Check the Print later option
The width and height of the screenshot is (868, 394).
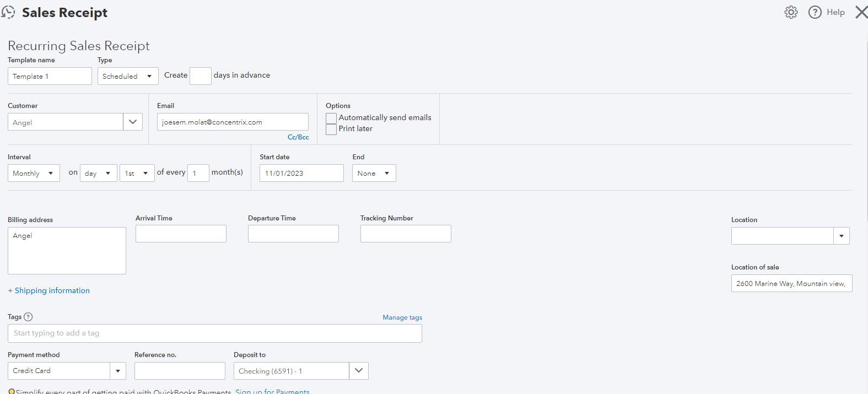pyautogui.click(x=331, y=129)
